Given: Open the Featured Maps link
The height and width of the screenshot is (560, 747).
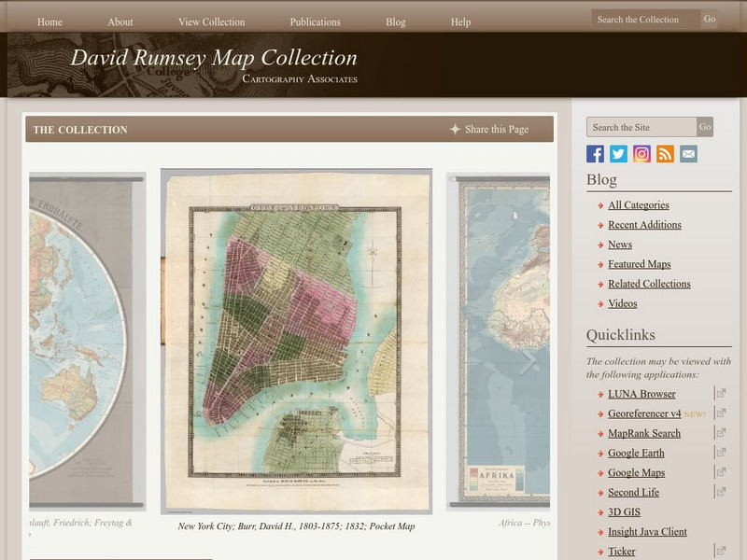Looking at the screenshot, I should 639,264.
